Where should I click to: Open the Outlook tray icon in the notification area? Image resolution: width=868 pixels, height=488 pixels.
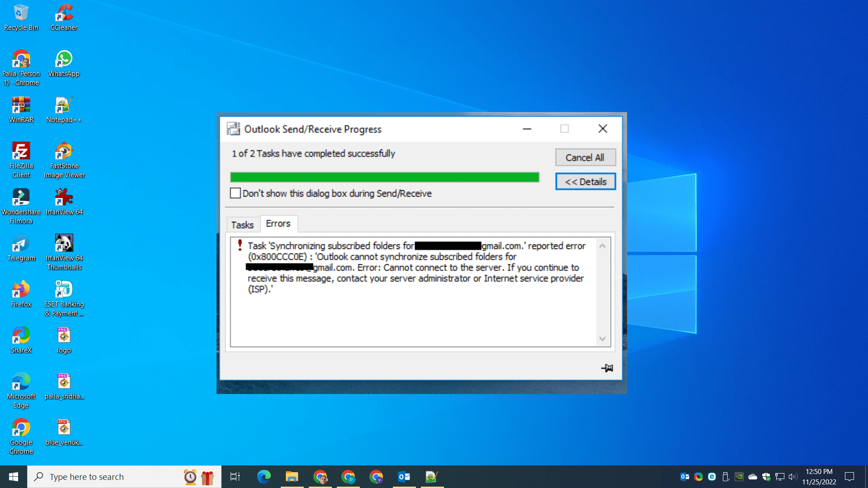pos(685,477)
